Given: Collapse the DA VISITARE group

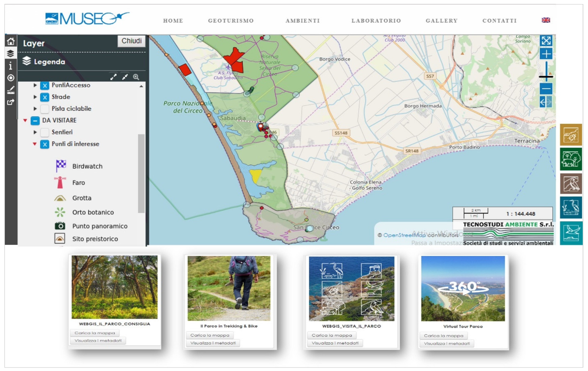Looking at the screenshot, I should coord(25,120).
